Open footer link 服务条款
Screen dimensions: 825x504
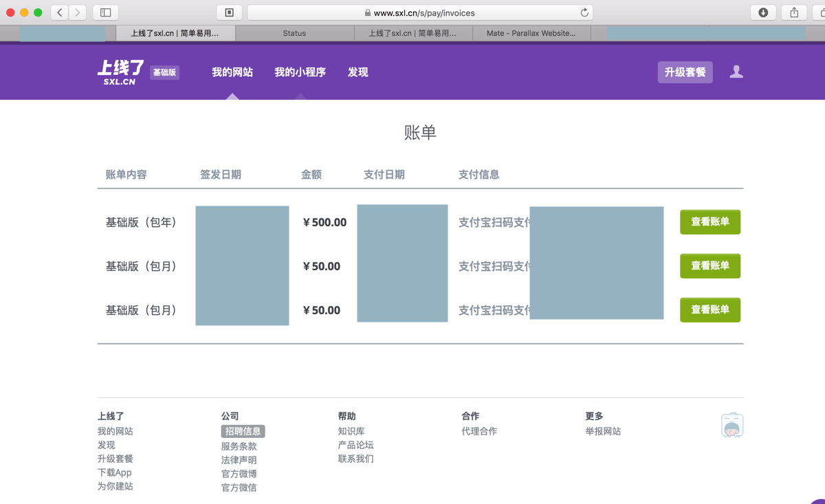pyautogui.click(x=239, y=446)
